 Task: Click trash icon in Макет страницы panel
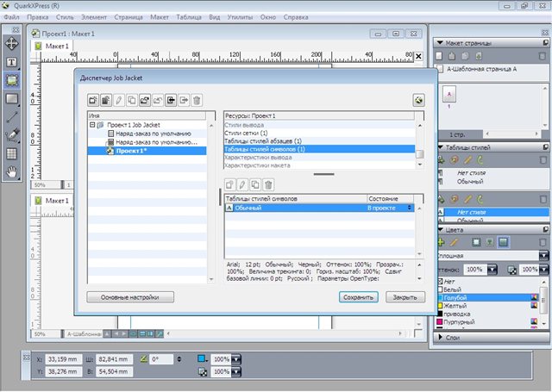tap(543, 56)
